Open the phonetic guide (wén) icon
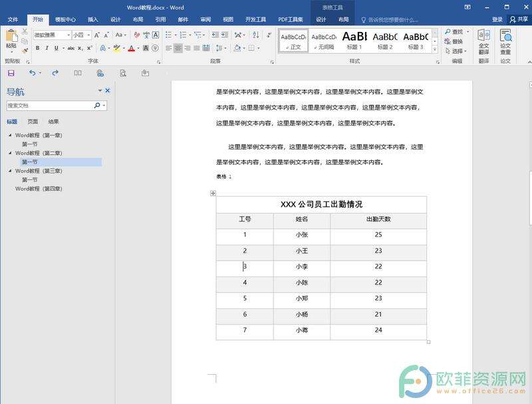The width and height of the screenshot is (532, 404). click(x=146, y=35)
